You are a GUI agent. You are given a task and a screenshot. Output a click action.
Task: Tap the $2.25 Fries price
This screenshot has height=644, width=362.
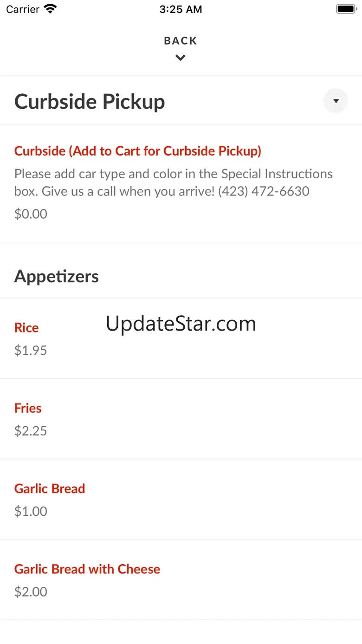point(31,431)
